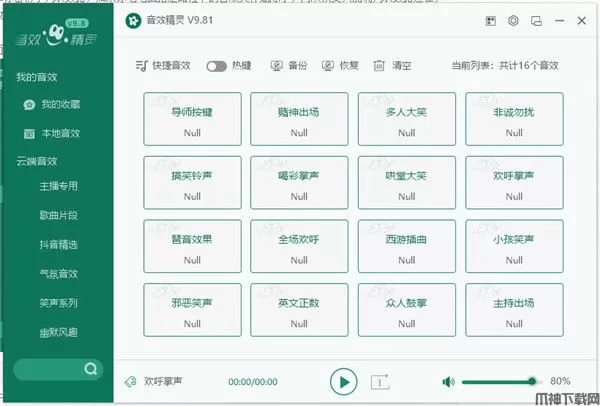Screen dimensions: 600x406
Task: Click the 音效精灵 app logo in title bar
Action: [x=133, y=20]
